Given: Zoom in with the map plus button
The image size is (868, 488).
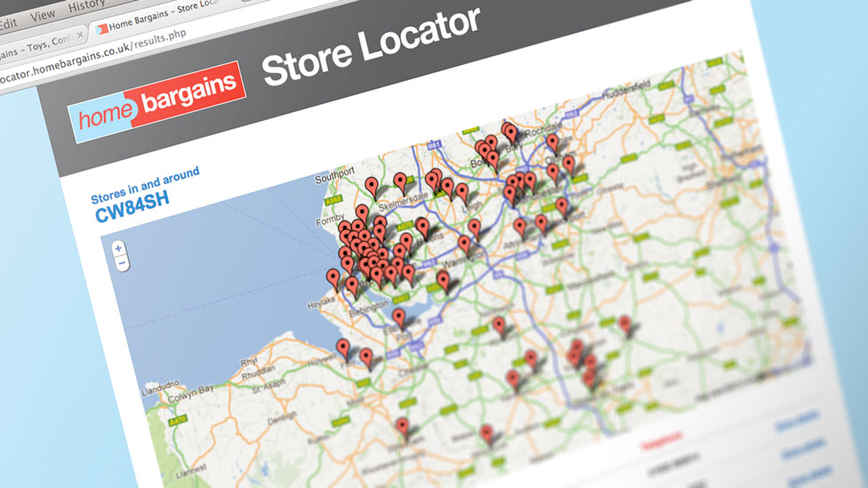Looking at the screenshot, I should point(118,248).
